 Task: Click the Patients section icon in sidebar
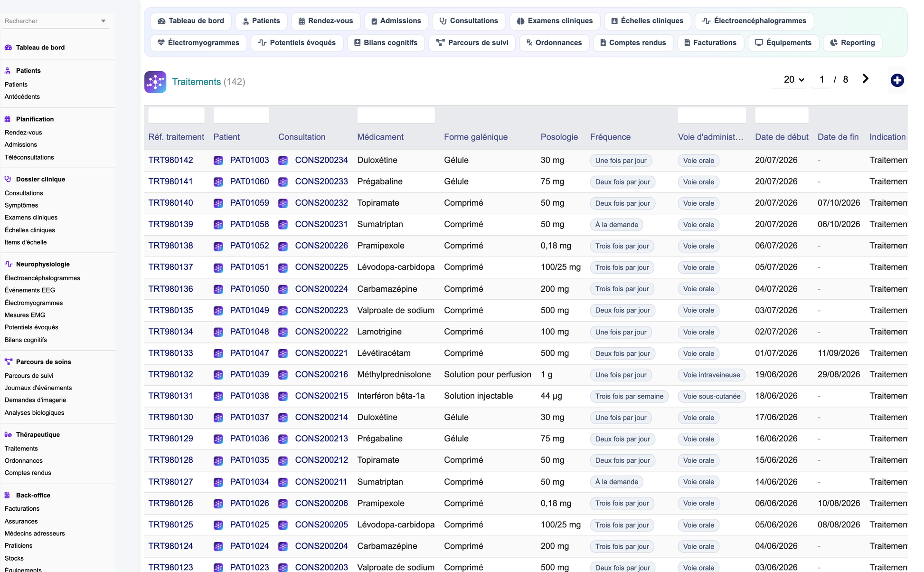(8, 71)
